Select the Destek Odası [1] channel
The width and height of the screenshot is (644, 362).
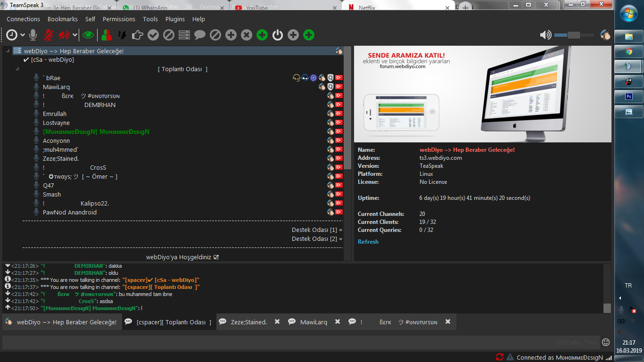[x=317, y=230]
